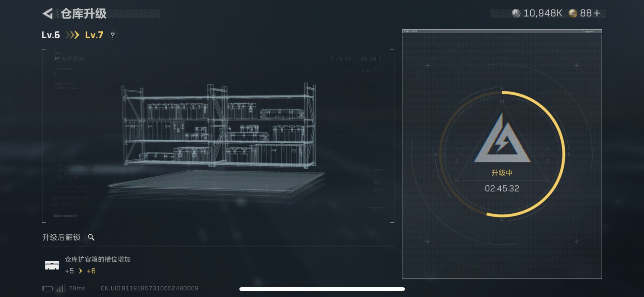Screen dimensions: 644x297
Task: Click the Lv.7 target level label
Action: click(x=94, y=35)
